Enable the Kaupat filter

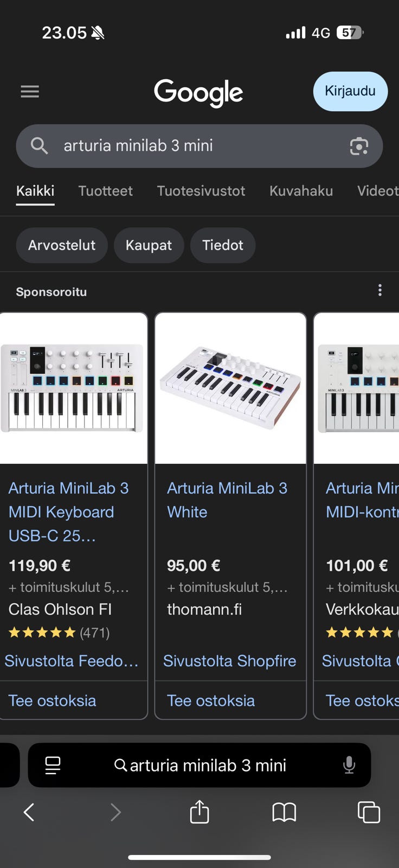point(149,245)
